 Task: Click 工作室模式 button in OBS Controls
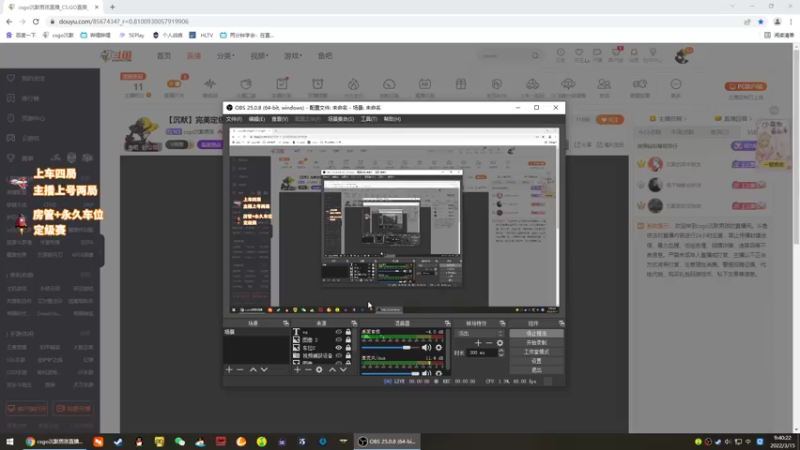[536, 352]
